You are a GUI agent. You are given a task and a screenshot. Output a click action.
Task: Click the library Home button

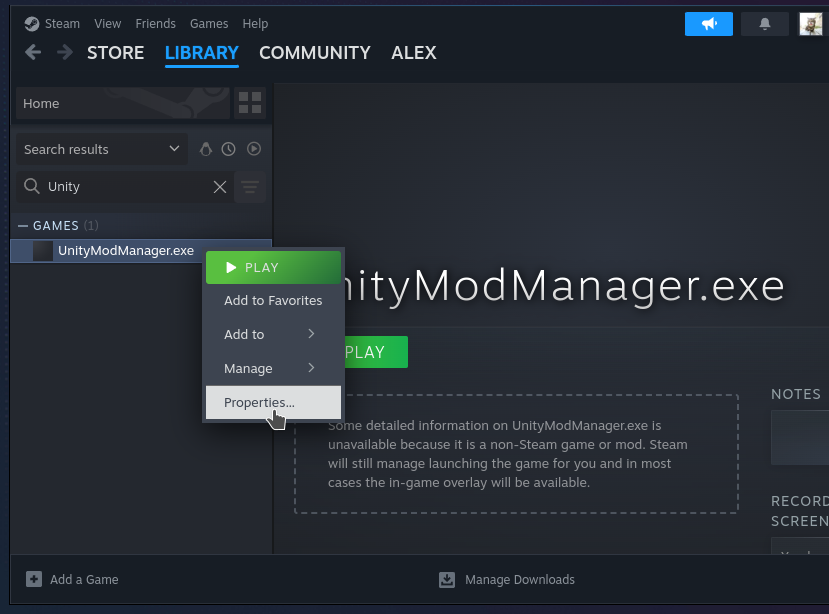coord(123,103)
